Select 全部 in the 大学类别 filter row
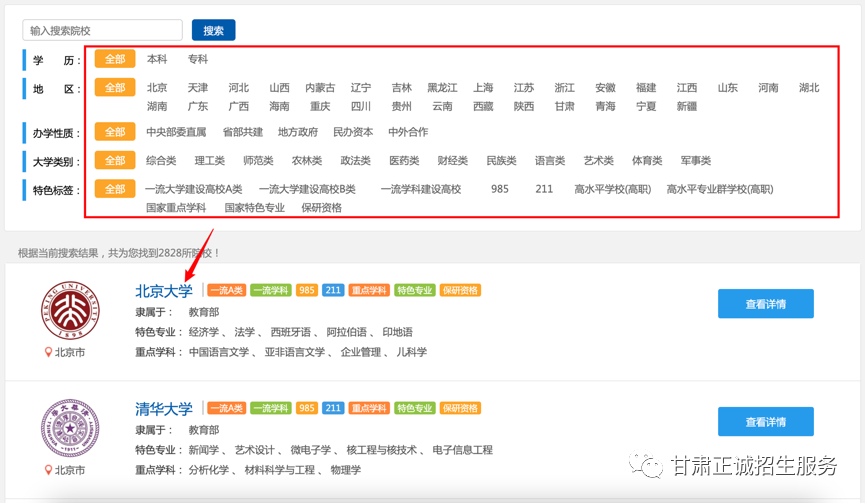The height and width of the screenshot is (503, 865). [x=115, y=160]
